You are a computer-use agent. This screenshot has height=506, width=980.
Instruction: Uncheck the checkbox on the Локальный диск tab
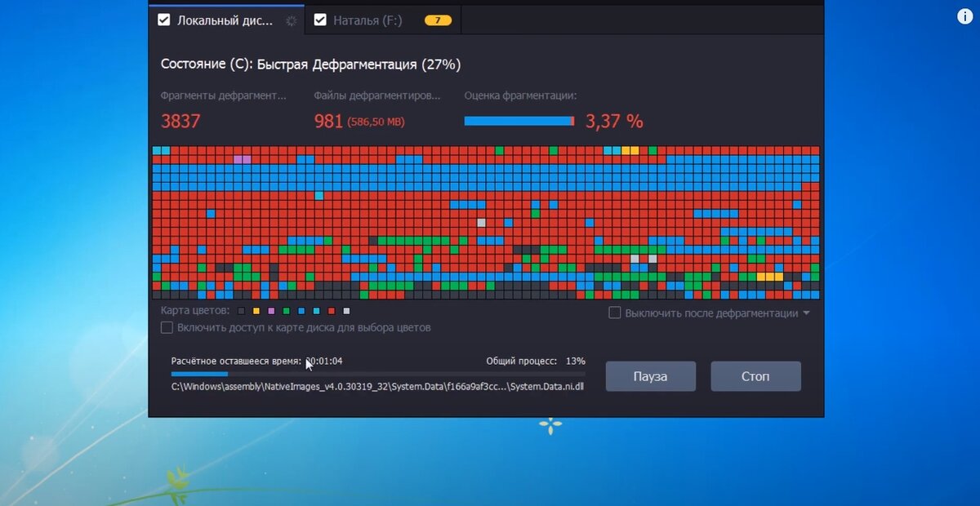pyautogui.click(x=163, y=20)
